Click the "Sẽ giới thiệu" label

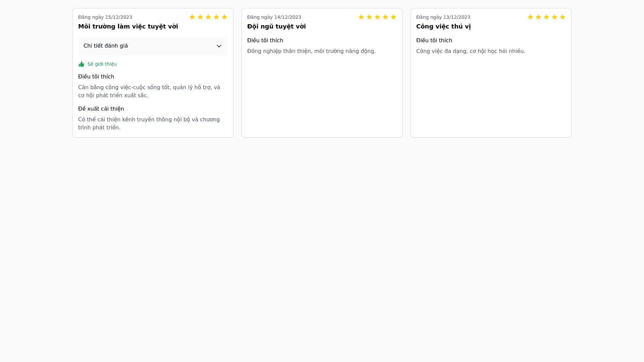pos(102,64)
